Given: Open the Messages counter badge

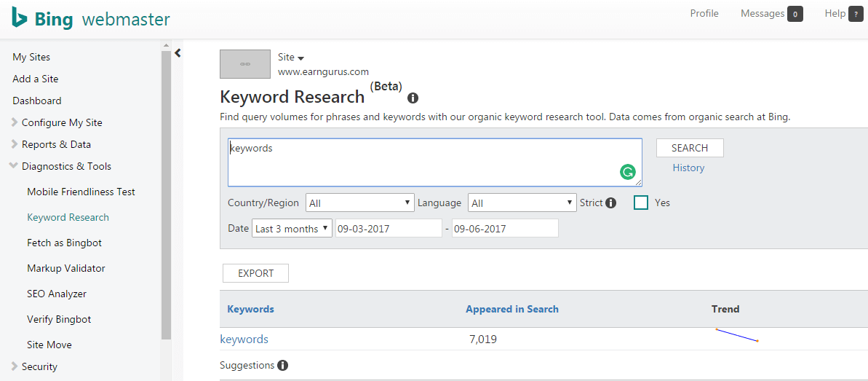Looking at the screenshot, I should tap(795, 14).
